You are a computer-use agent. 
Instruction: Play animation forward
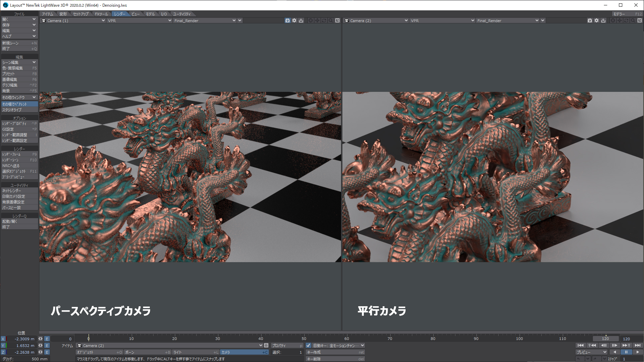637,352
